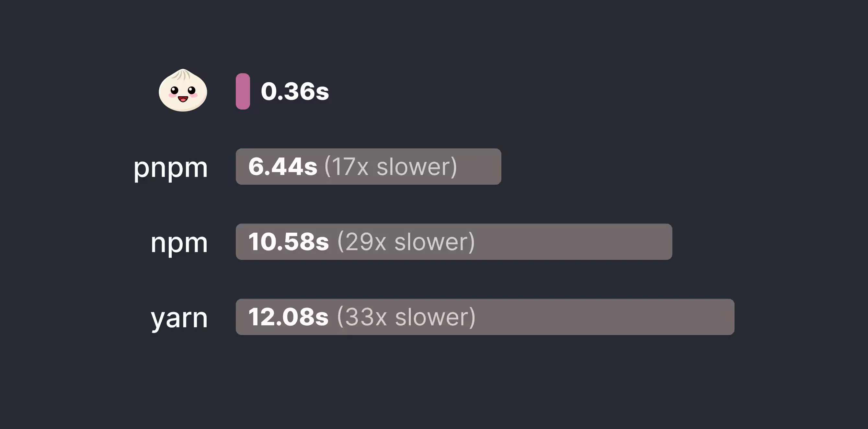
Task: Select the 10.58s time value
Action: (289, 242)
